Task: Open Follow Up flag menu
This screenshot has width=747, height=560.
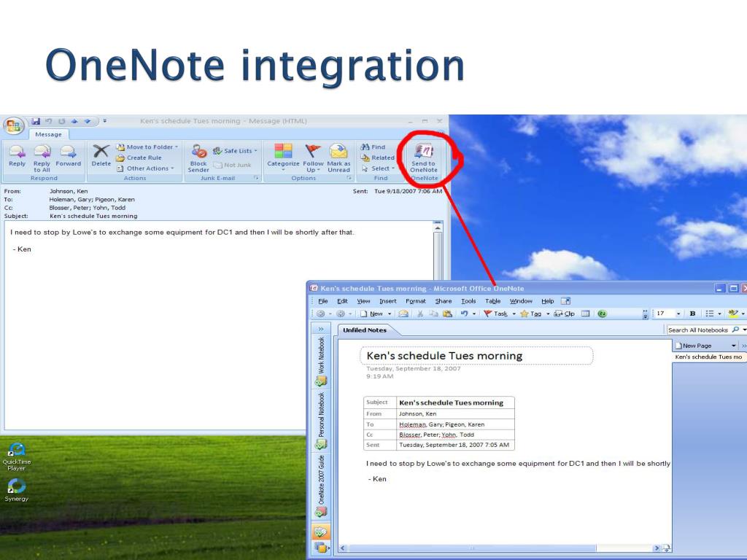Action: pyautogui.click(x=313, y=158)
